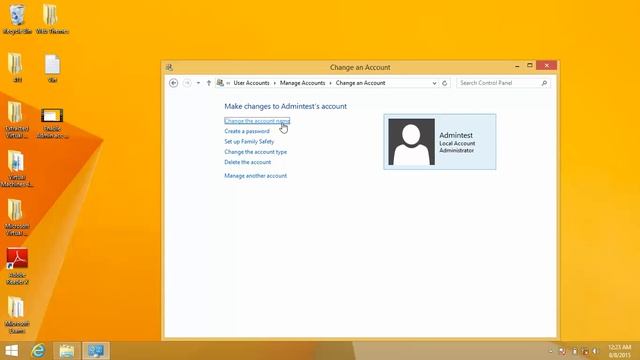The width and height of the screenshot is (640, 360).
Task: Click the search magnifier icon
Action: click(x=544, y=83)
